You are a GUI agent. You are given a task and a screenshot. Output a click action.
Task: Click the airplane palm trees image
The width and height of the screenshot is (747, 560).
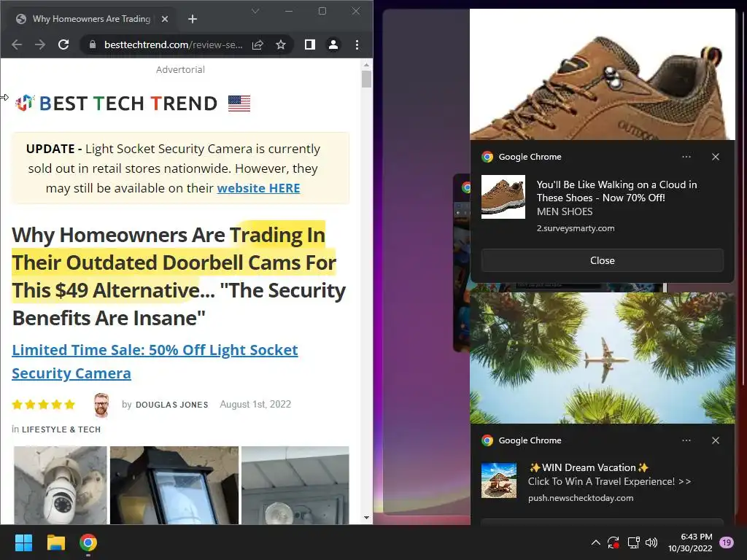tap(603, 358)
